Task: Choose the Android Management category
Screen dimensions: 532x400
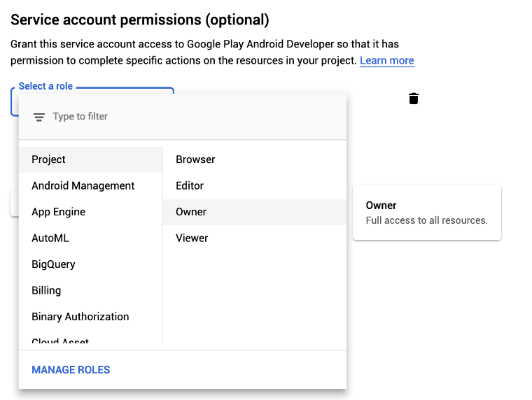Action: coord(90,186)
